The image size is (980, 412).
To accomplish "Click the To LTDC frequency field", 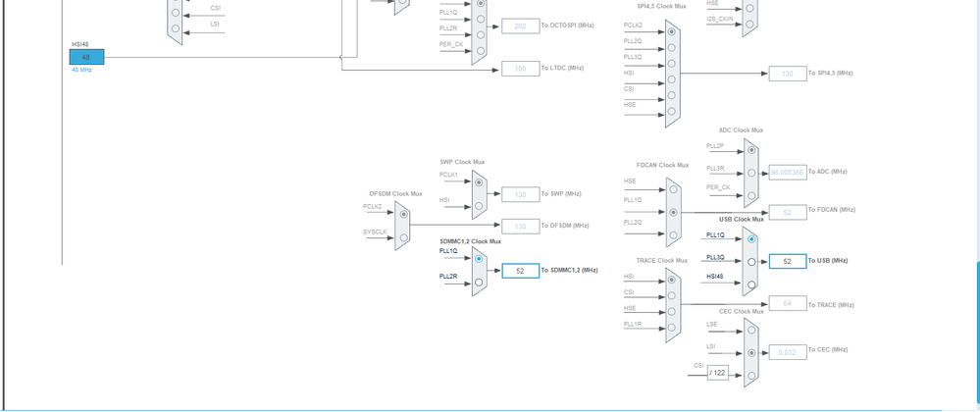I will 521,68.
